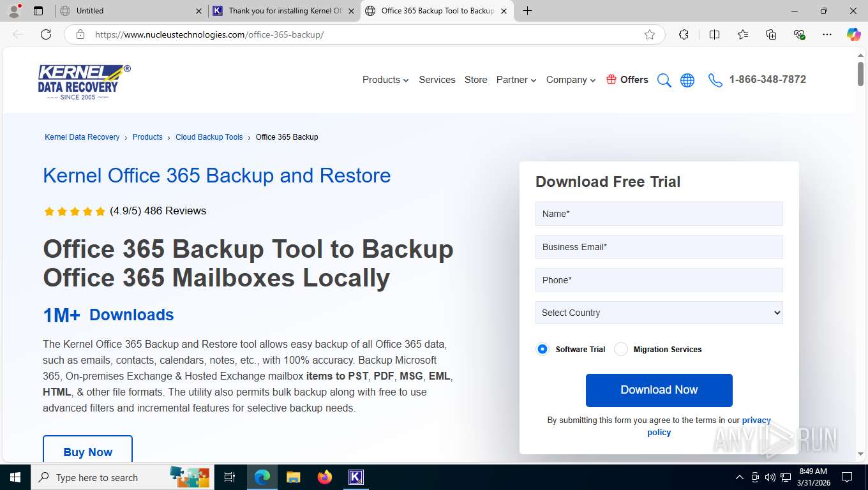Open the taskbar clock showing 8:49 AM
The image size is (868, 490).
click(x=812, y=477)
